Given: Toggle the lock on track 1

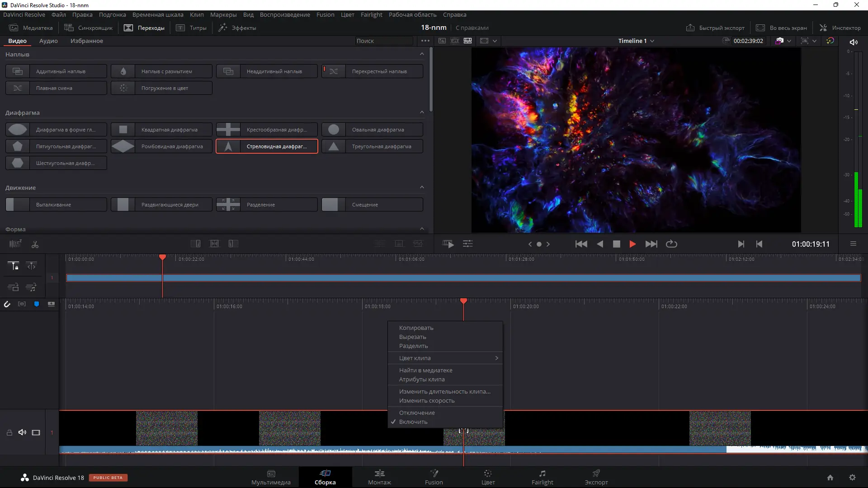Looking at the screenshot, I should coord(9,432).
